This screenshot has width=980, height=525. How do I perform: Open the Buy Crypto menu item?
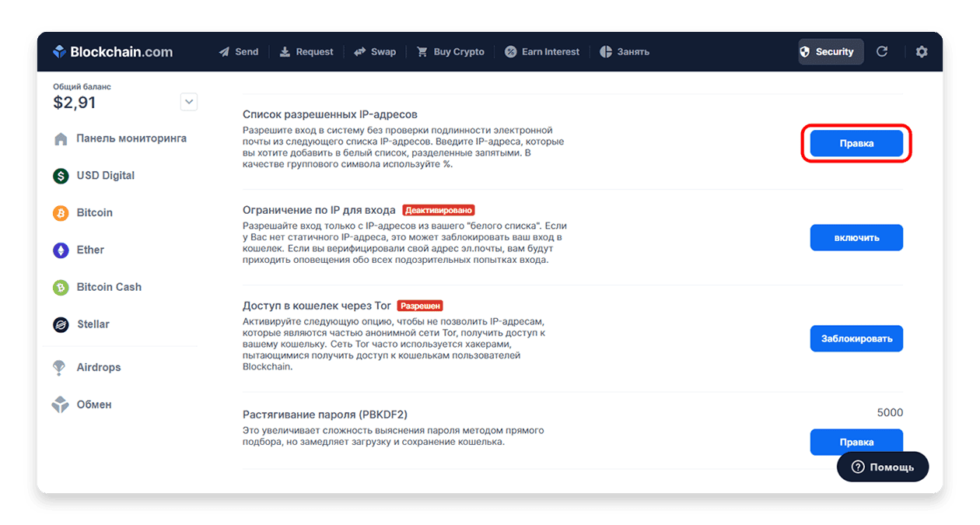(x=450, y=52)
